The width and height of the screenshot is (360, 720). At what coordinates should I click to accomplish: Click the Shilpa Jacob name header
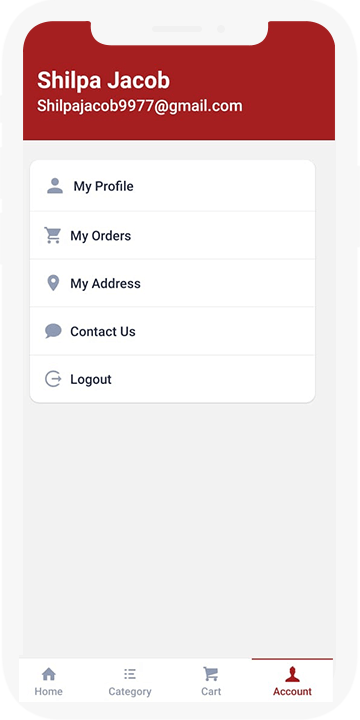tap(103, 81)
